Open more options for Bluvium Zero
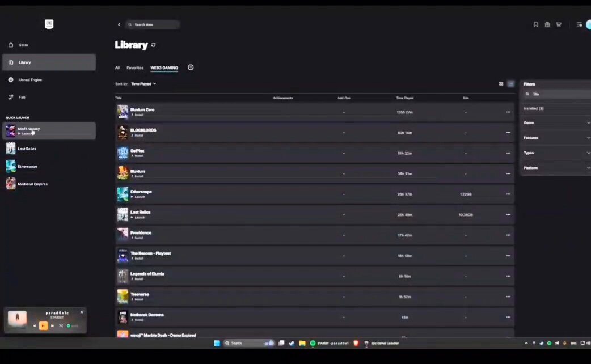The image size is (591, 364). pos(508,112)
